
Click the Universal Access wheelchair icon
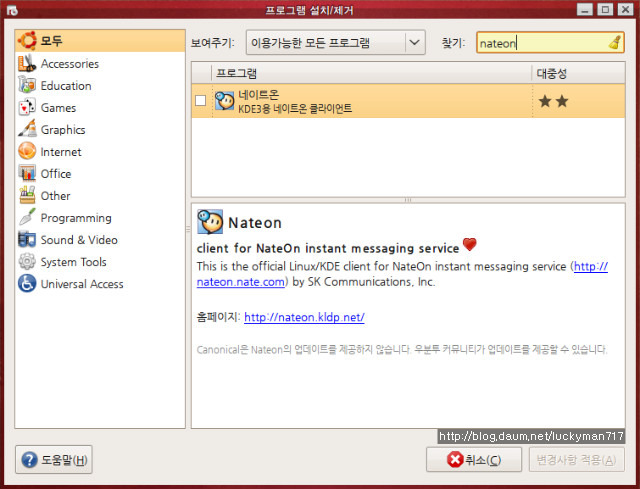coord(27,284)
